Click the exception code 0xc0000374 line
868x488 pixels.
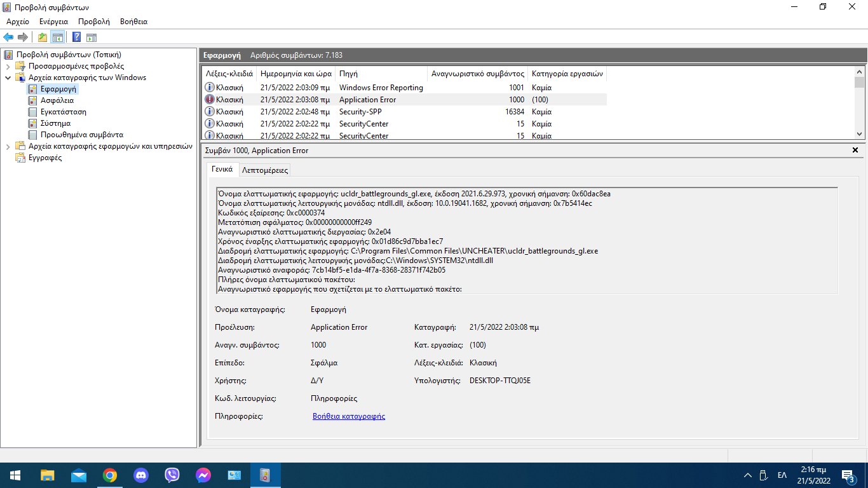(271, 213)
